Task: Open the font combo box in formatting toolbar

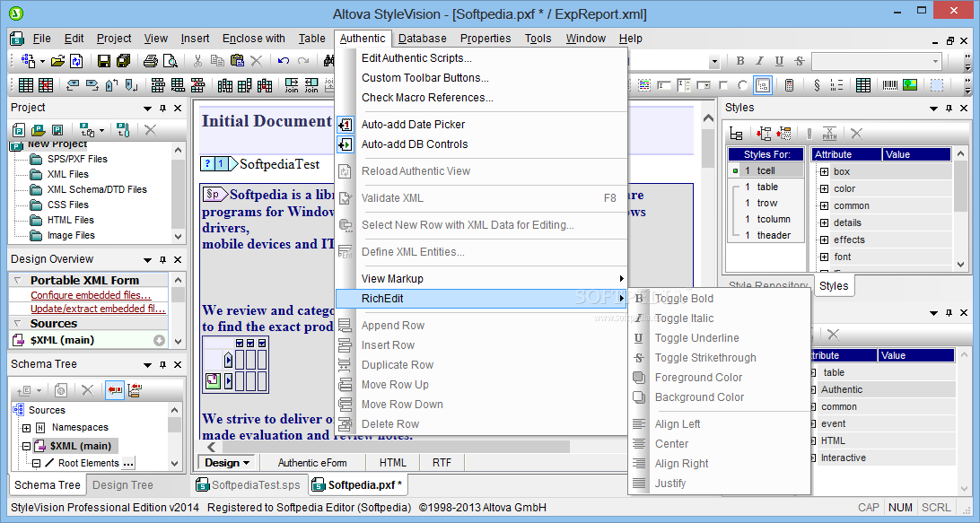Action: pyautogui.click(x=877, y=61)
